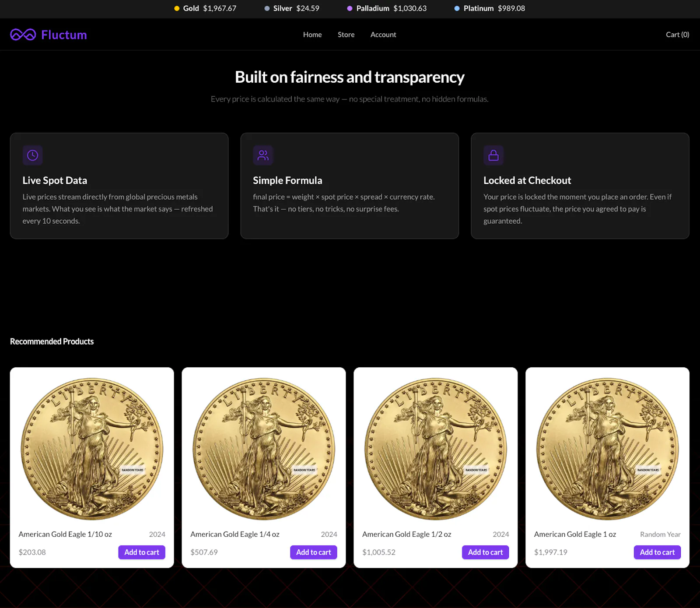Click the people icon on Simple Formula card

click(263, 155)
